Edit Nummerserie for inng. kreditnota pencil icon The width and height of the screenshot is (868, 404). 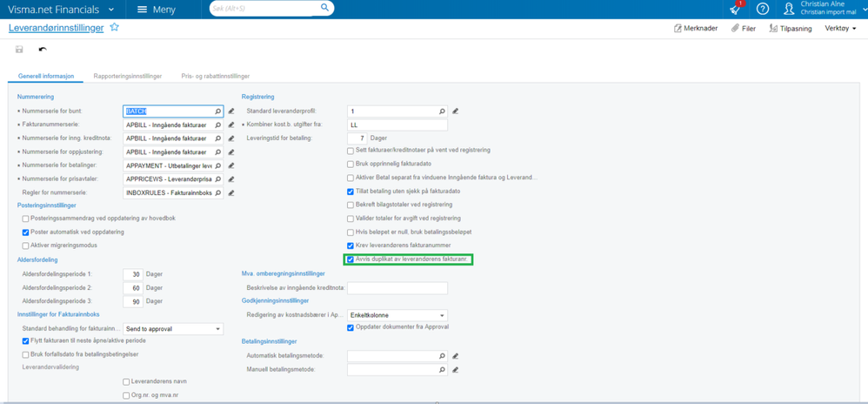232,138
